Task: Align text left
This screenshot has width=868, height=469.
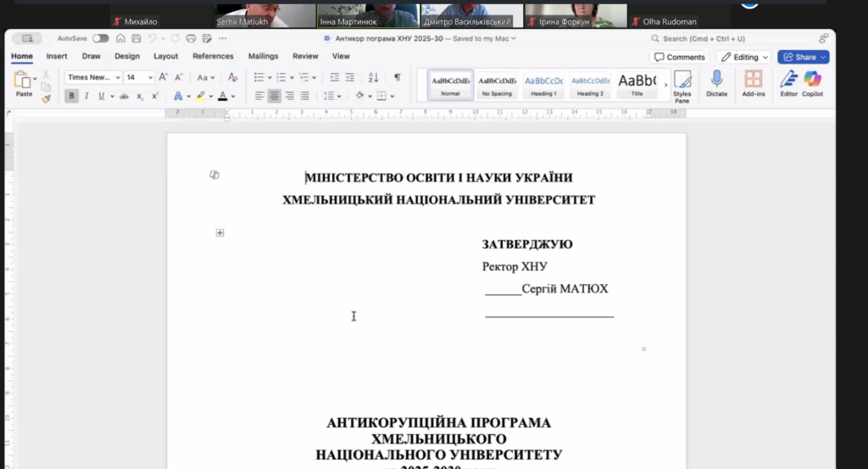Action: (259, 96)
